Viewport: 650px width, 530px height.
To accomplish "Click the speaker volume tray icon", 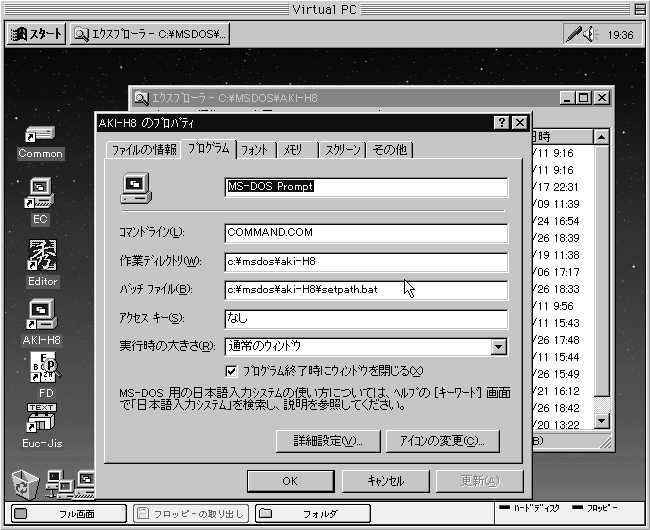I will click(x=590, y=34).
